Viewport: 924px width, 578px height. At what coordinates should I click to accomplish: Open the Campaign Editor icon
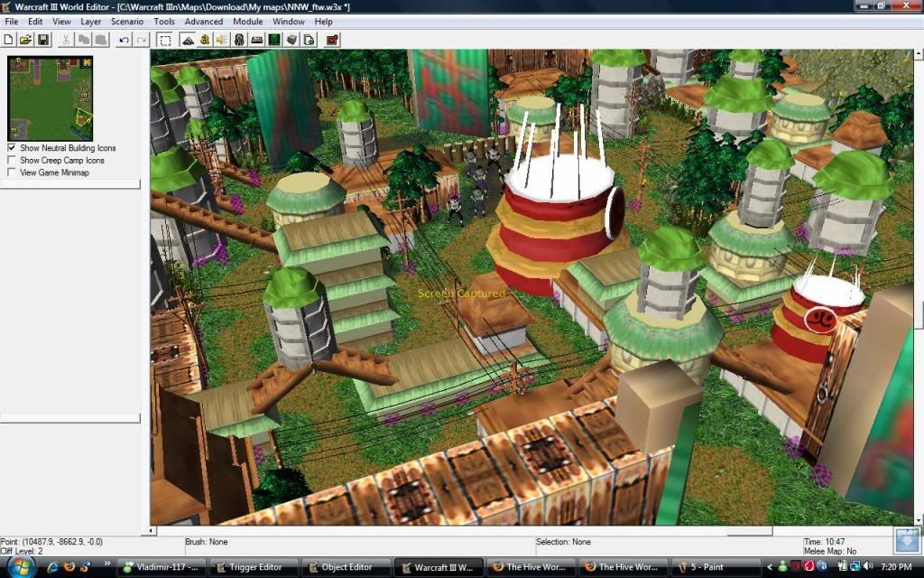(x=257, y=40)
